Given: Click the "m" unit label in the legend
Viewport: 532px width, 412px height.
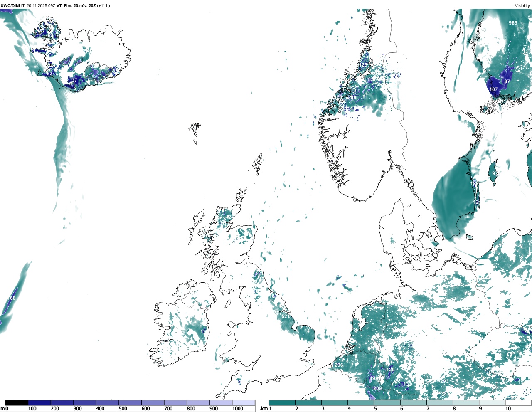Looking at the screenshot, I should point(2,409).
